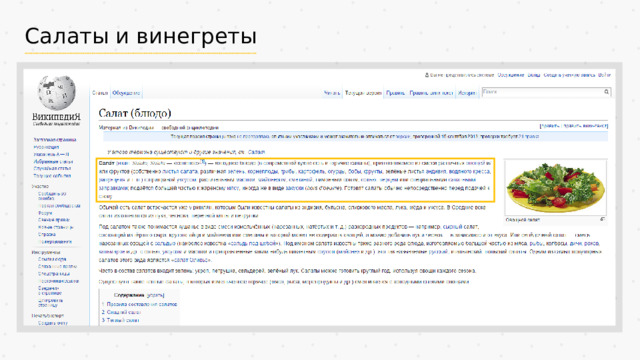Open the Править вики-текст tab
The image size is (640, 360).
(x=431, y=93)
